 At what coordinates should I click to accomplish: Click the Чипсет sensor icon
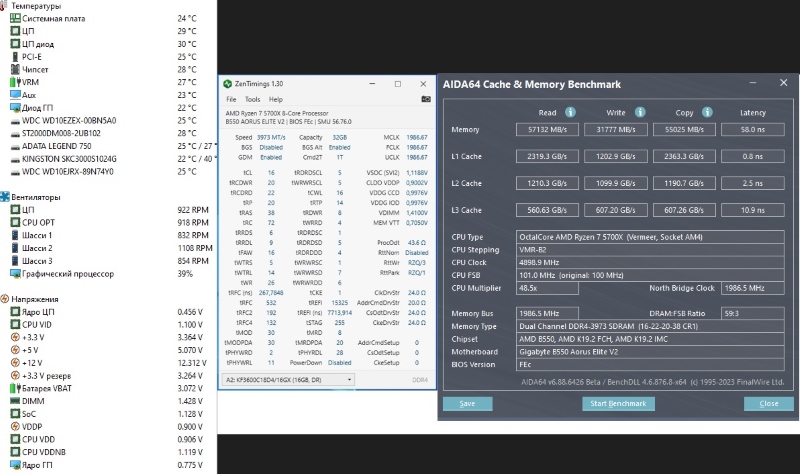15,69
